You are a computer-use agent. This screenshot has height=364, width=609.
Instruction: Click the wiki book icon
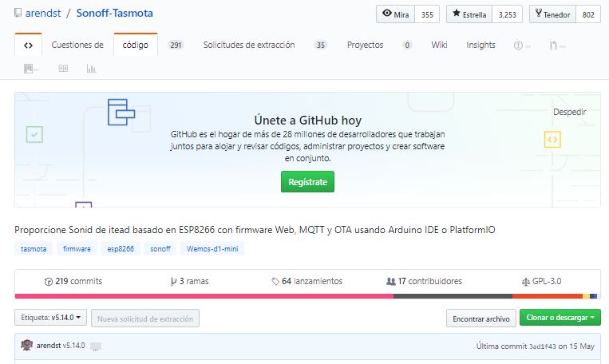(63, 69)
